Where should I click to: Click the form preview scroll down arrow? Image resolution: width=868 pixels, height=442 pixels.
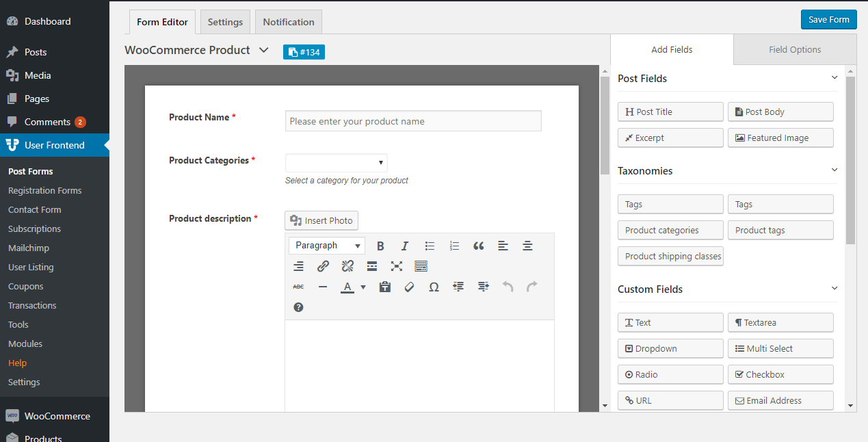[x=605, y=406]
